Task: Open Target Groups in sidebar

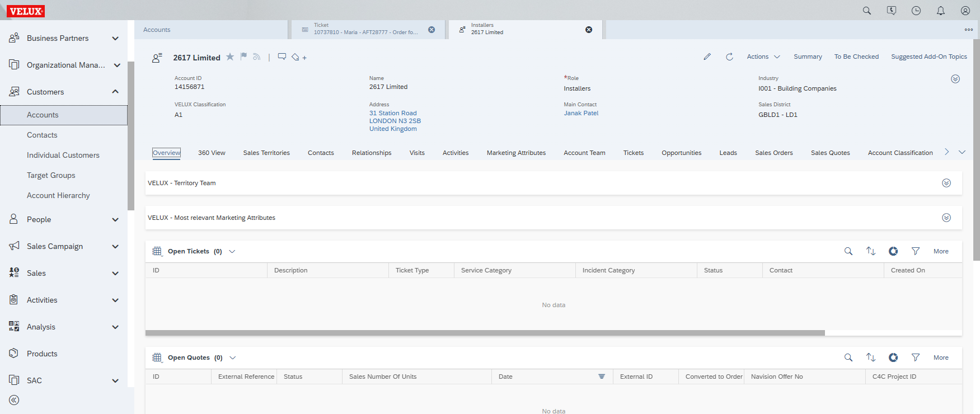Action: (51, 175)
